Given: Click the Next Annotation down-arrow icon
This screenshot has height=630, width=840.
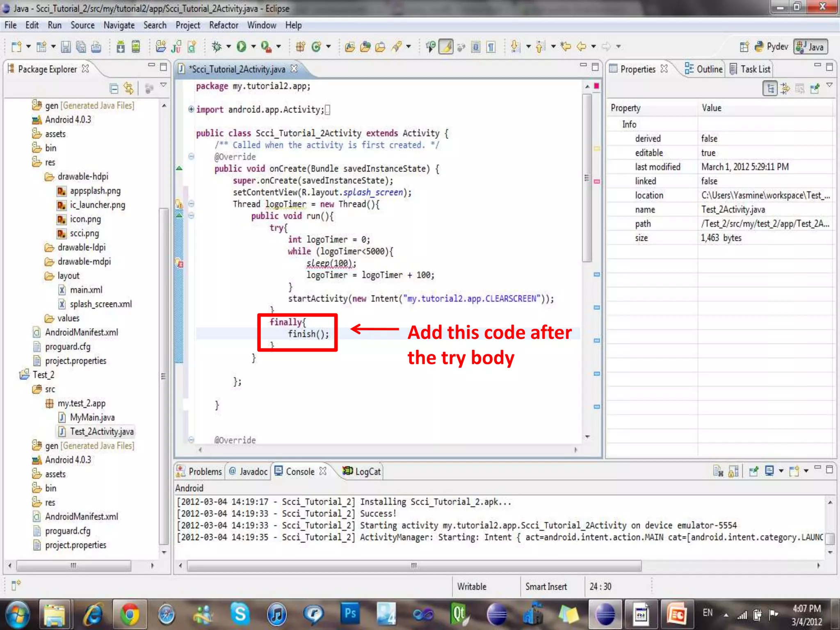Looking at the screenshot, I should pyautogui.click(x=515, y=47).
